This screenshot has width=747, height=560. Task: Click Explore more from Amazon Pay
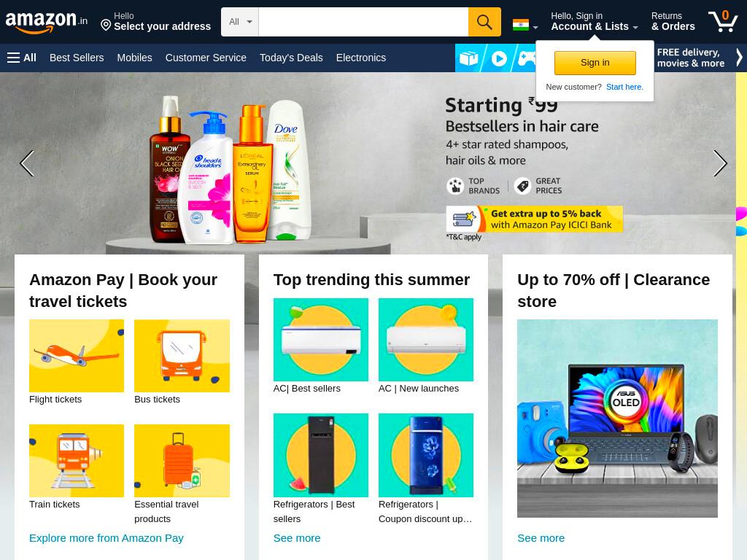pos(107,538)
